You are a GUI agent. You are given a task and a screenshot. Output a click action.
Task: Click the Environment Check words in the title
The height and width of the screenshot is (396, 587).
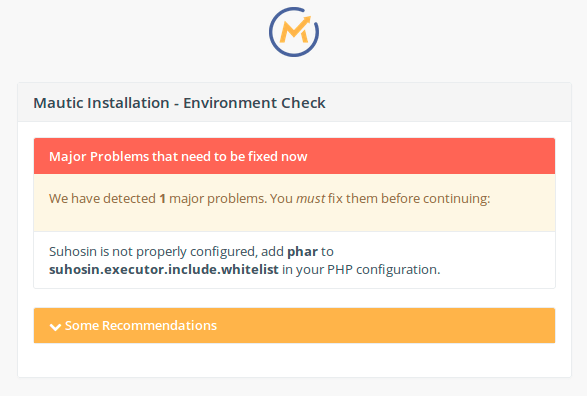[x=254, y=103]
